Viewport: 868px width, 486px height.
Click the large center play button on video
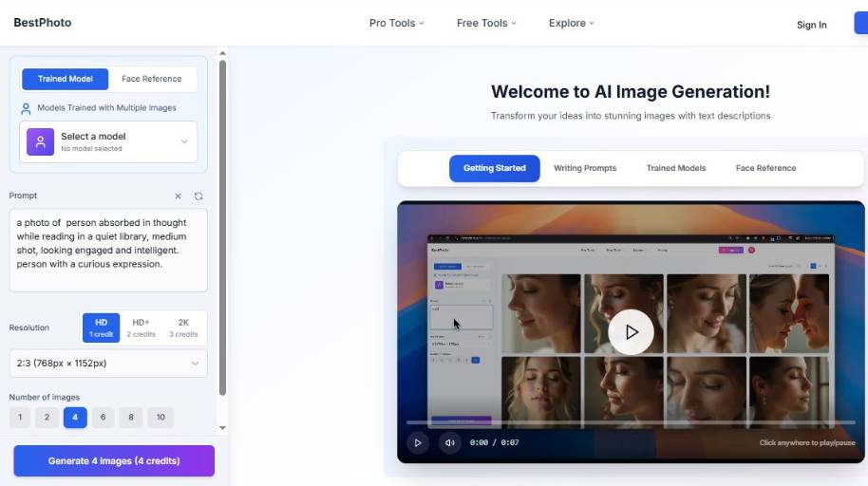tap(631, 332)
